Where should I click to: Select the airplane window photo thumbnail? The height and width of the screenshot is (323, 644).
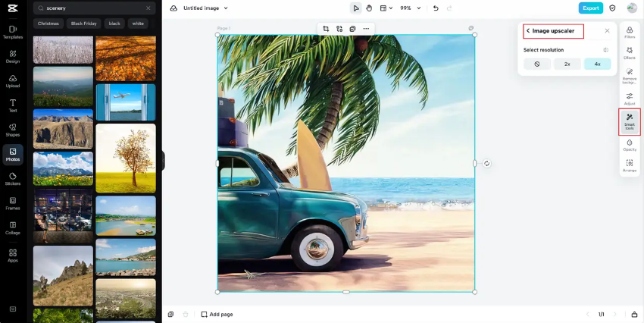pyautogui.click(x=126, y=102)
